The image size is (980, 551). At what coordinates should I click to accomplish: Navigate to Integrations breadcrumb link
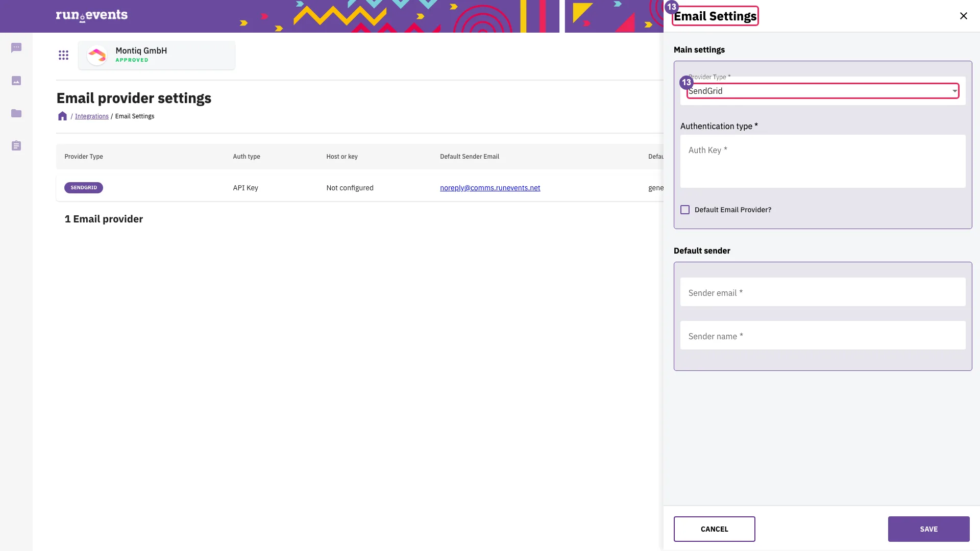(92, 116)
